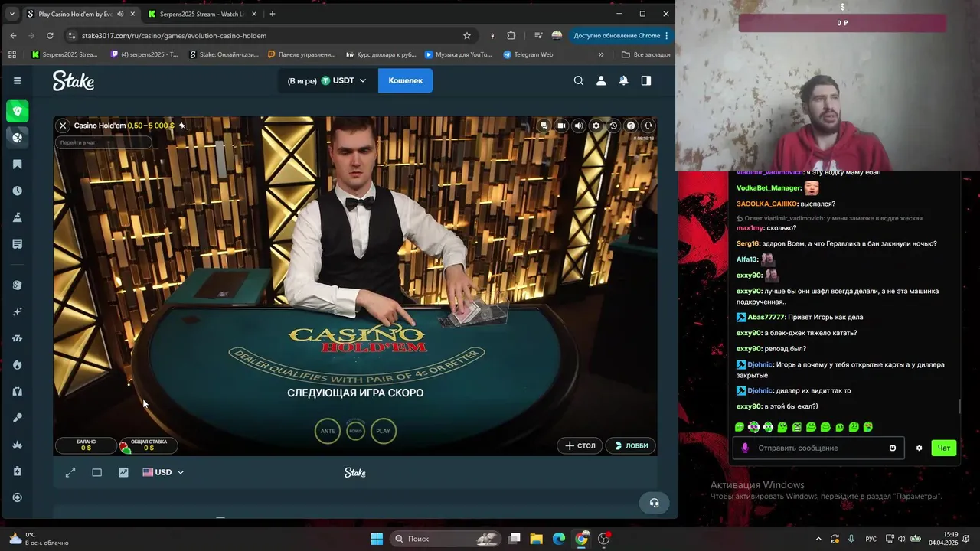Open stream chat settings gear

point(919,448)
